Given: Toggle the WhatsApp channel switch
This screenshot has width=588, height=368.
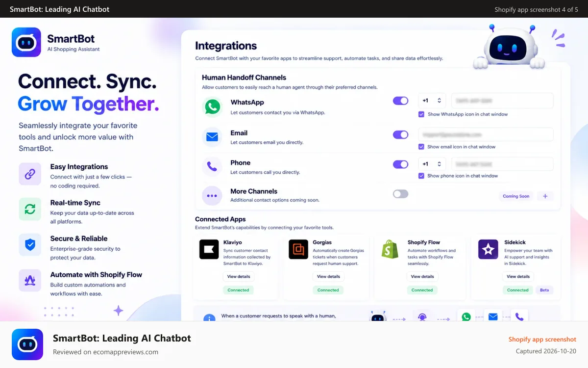Looking at the screenshot, I should click(x=400, y=101).
